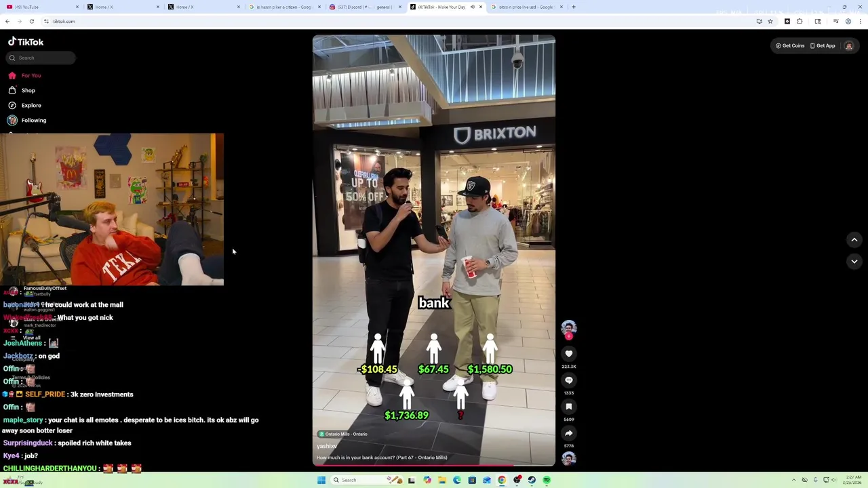Open Spotify from the taskbar

[547, 480]
